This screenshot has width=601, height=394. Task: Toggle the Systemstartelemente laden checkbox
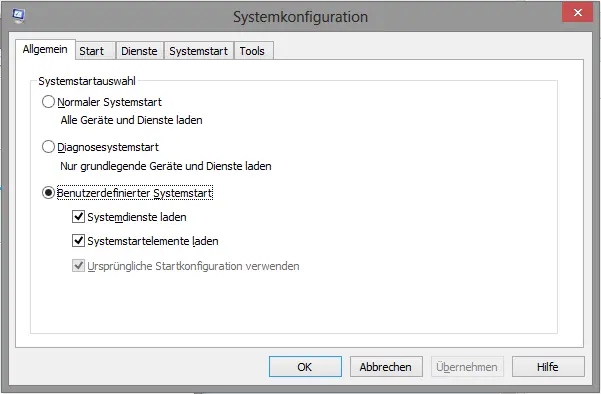[x=79, y=241]
